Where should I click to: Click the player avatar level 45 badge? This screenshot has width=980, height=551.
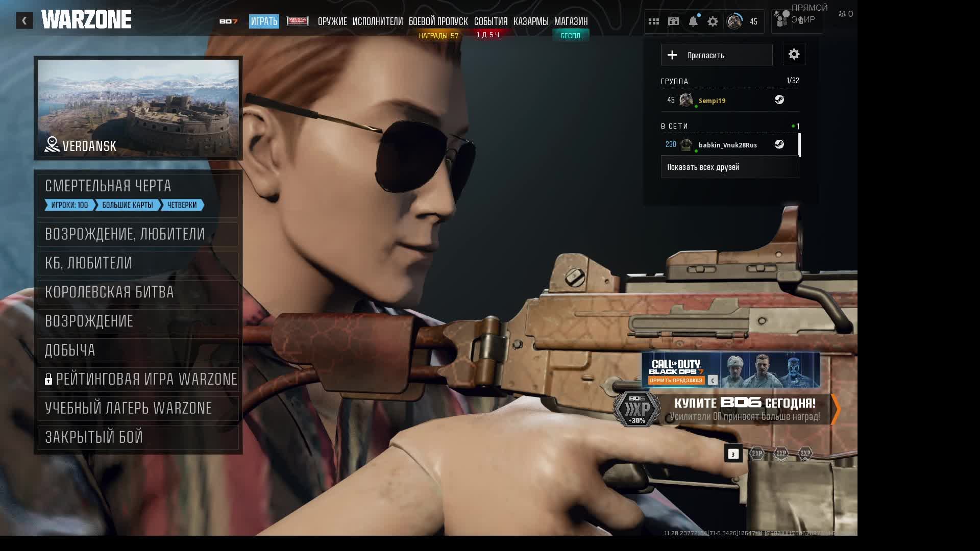[735, 21]
